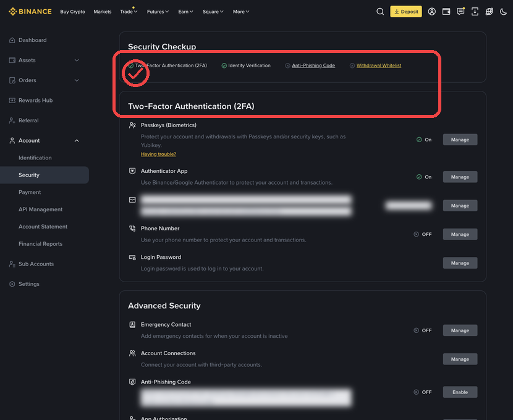Click the yellow Deposit button
This screenshot has height=420, width=513.
406,12
